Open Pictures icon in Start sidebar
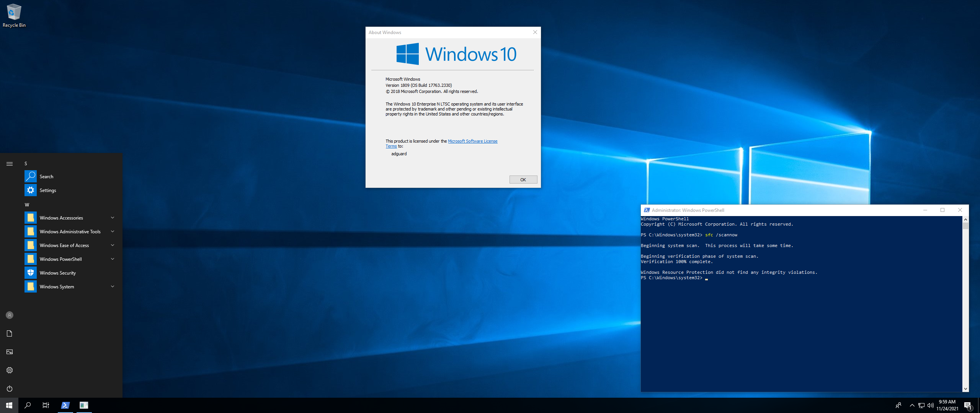Screen dimensions: 980x413 pyautogui.click(x=10, y=352)
